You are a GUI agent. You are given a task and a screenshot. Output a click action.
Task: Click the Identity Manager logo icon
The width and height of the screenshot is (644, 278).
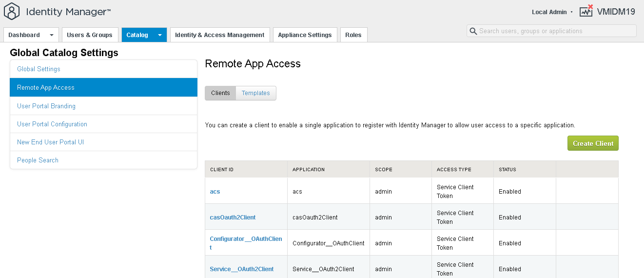point(12,11)
